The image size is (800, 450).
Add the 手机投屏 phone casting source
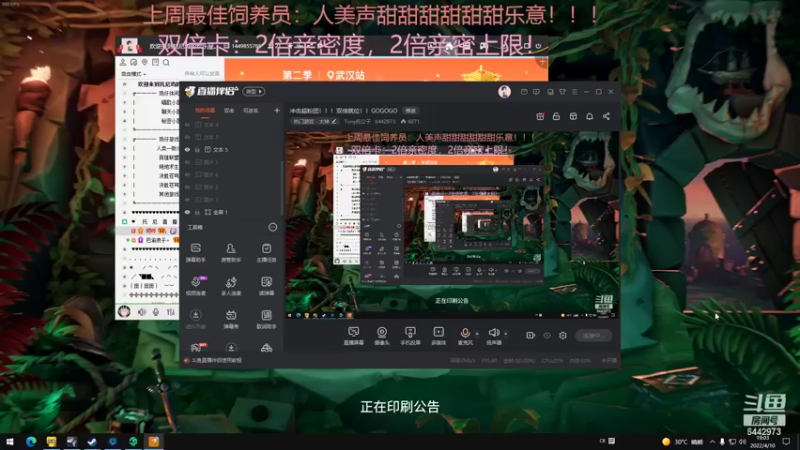[410, 336]
